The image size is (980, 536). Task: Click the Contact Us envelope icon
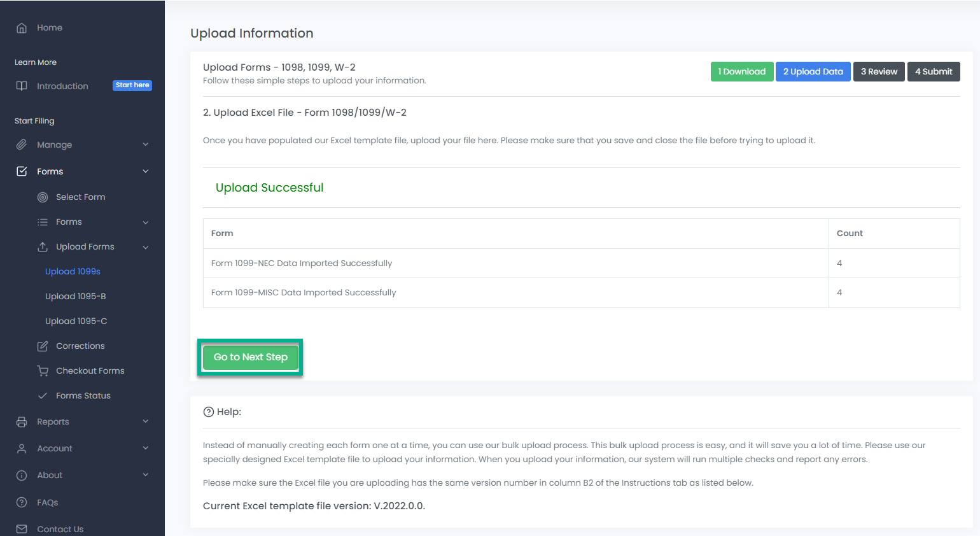click(x=22, y=529)
